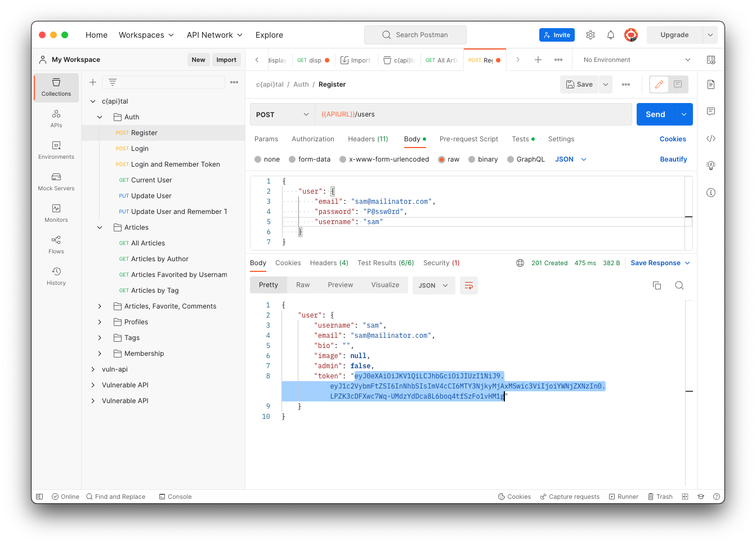This screenshot has width=756, height=545.
Task: Search within the response body
Action: click(679, 285)
